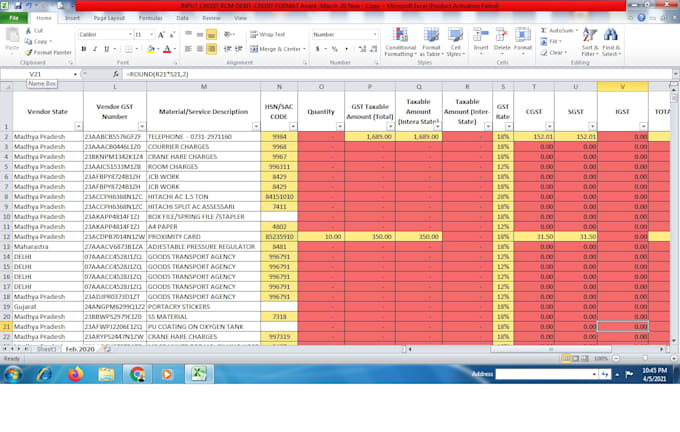Switch to the Data tab
Viewport: 680px width, 432px height.
(183, 18)
